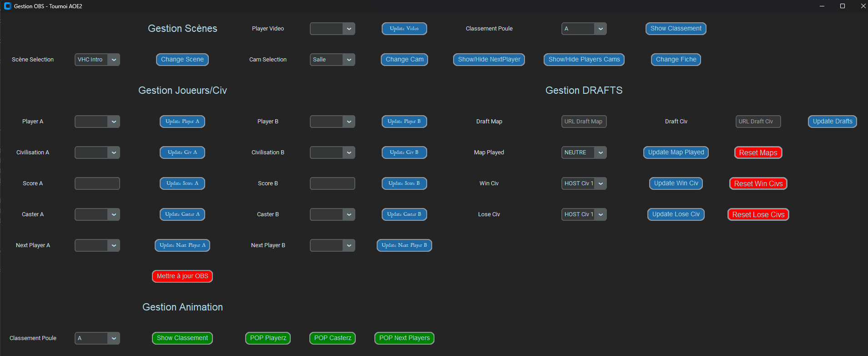Click the Gestion OBS app icon in title bar

[x=7, y=6]
